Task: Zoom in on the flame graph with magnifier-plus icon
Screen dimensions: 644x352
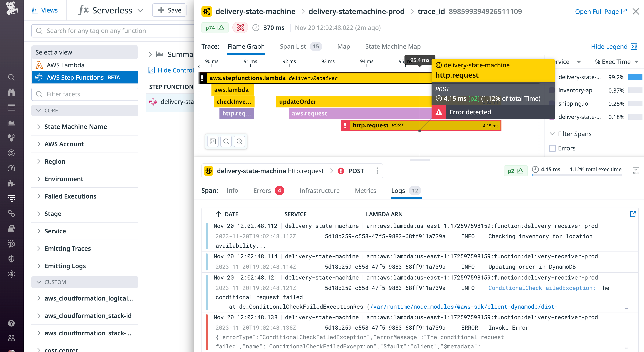Action: tap(240, 141)
